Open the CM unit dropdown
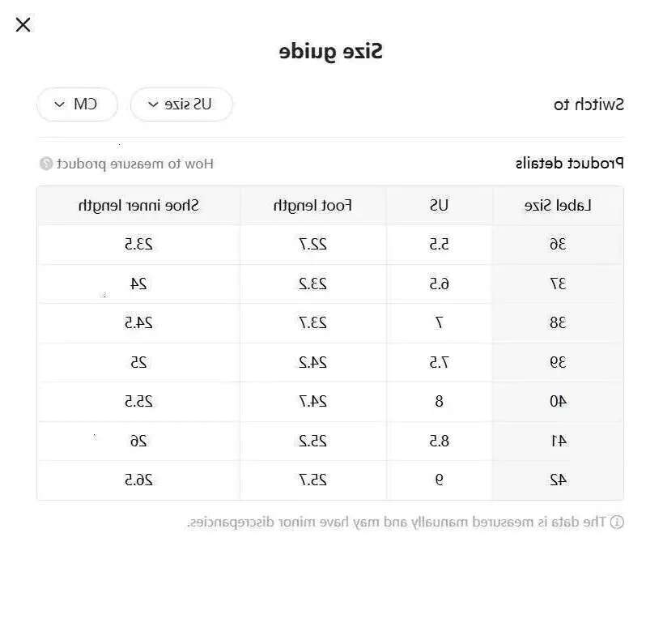The image size is (663, 644). coord(77,104)
